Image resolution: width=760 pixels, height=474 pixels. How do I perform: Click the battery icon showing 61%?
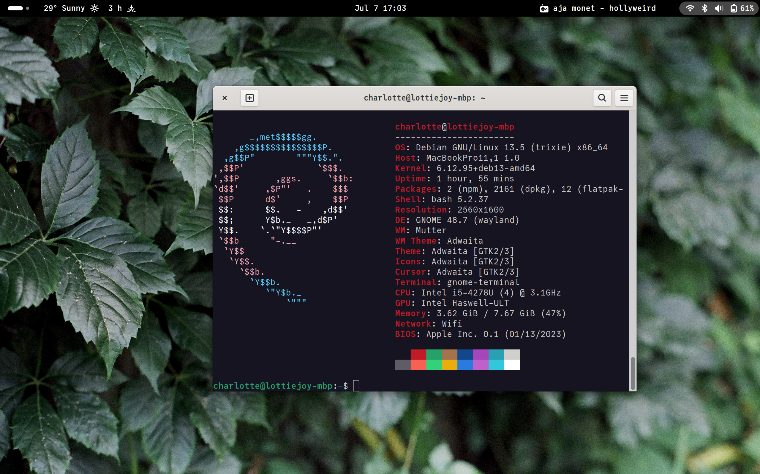tap(734, 8)
